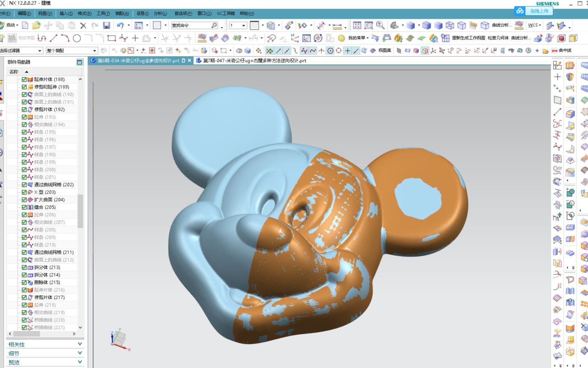The image size is (588, 368).
Task: Click the 曲中线 button
Action: coord(565,50)
